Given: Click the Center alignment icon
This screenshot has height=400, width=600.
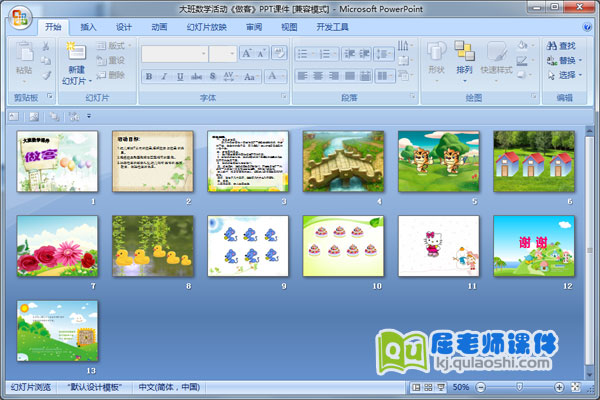Looking at the screenshot, I should click(x=318, y=76).
